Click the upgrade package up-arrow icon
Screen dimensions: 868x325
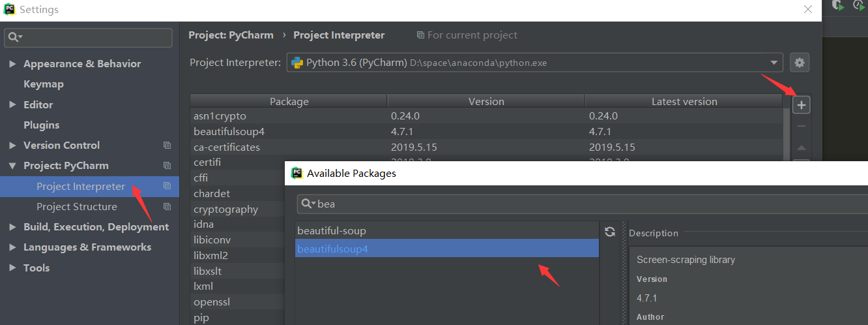801,147
